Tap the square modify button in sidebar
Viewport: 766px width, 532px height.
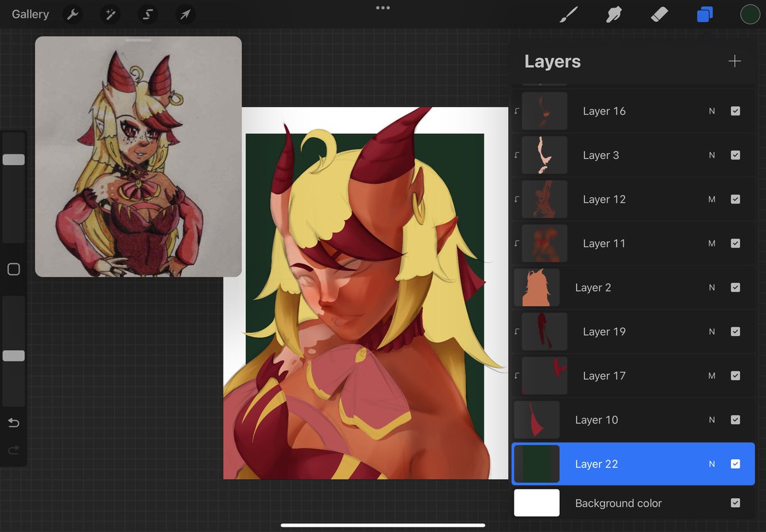[13, 269]
